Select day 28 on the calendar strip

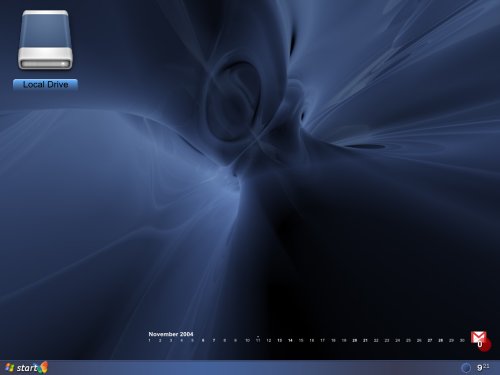(440, 340)
